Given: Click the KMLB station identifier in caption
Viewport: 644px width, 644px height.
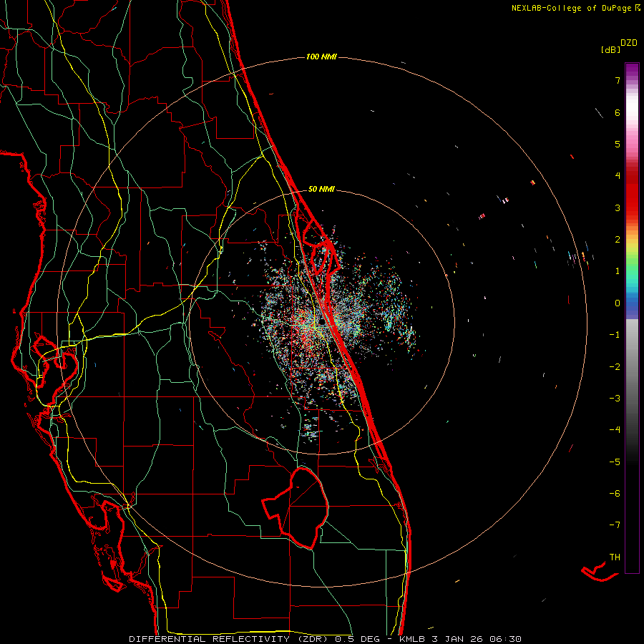Looking at the screenshot, I should [x=413, y=639].
